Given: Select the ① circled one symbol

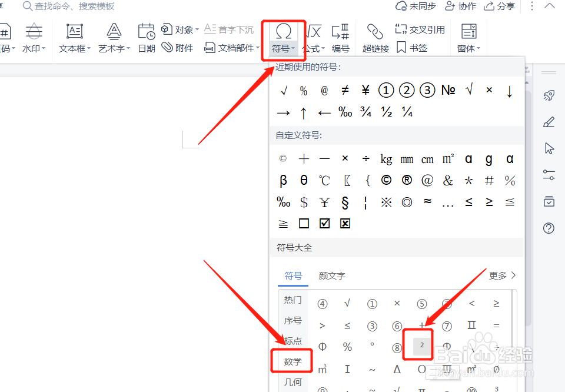Looking at the screenshot, I should click(385, 89).
